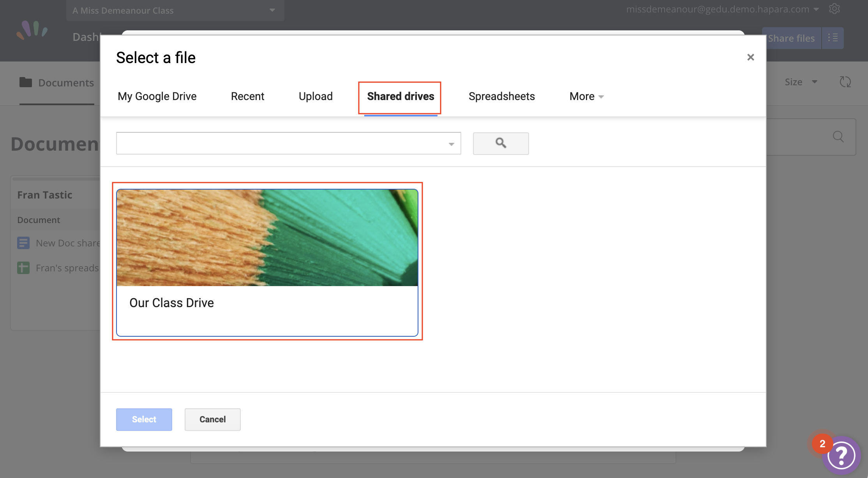
Task: Cancel the file selection dialog
Action: (212, 419)
